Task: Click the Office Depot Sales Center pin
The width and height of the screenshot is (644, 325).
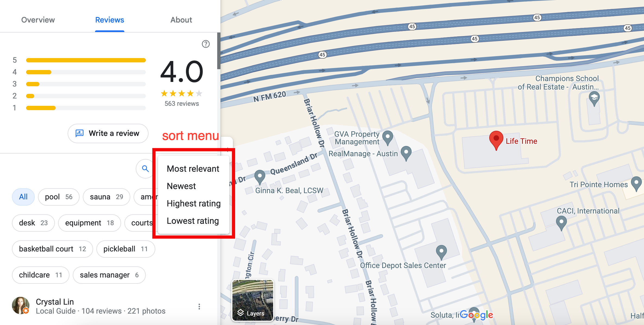Action: point(441,251)
